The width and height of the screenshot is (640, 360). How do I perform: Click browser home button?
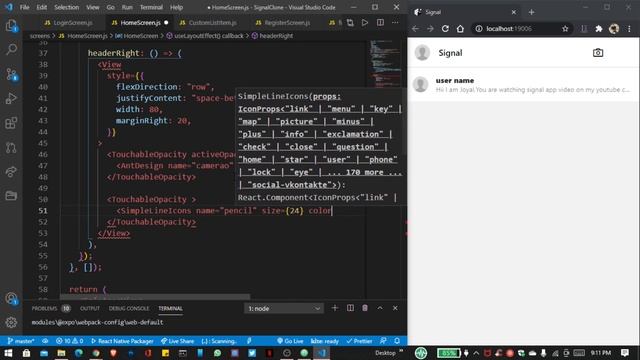point(460,29)
